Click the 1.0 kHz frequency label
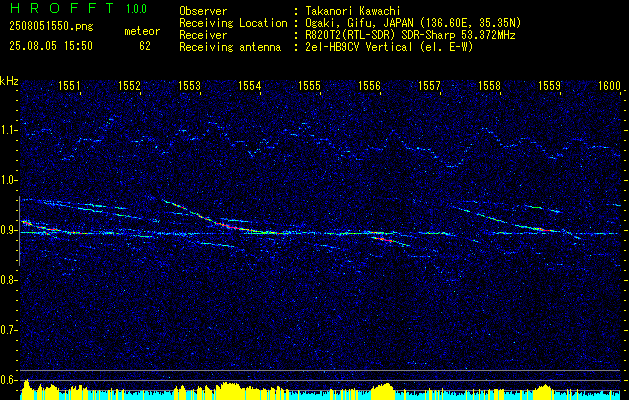This screenshot has height=400, width=629. click(8, 181)
